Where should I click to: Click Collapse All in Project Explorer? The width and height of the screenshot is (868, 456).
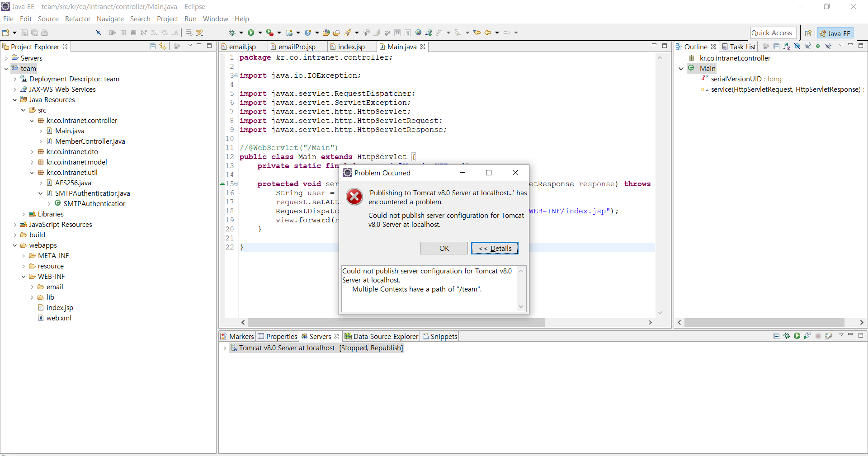(x=152, y=46)
